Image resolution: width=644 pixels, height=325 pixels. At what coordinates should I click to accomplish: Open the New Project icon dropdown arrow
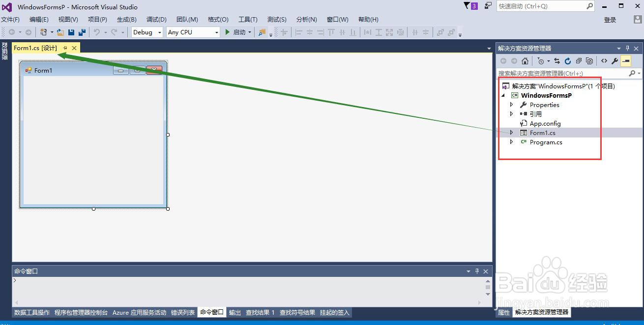pos(51,32)
